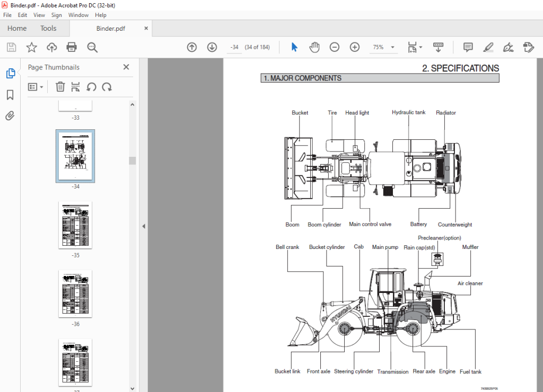Switch to the Tools tab

48,29
